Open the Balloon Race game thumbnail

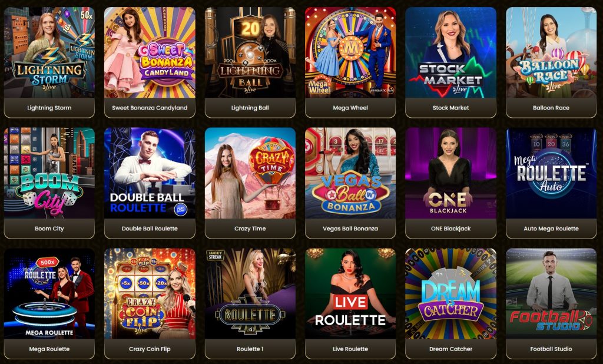tap(551, 52)
